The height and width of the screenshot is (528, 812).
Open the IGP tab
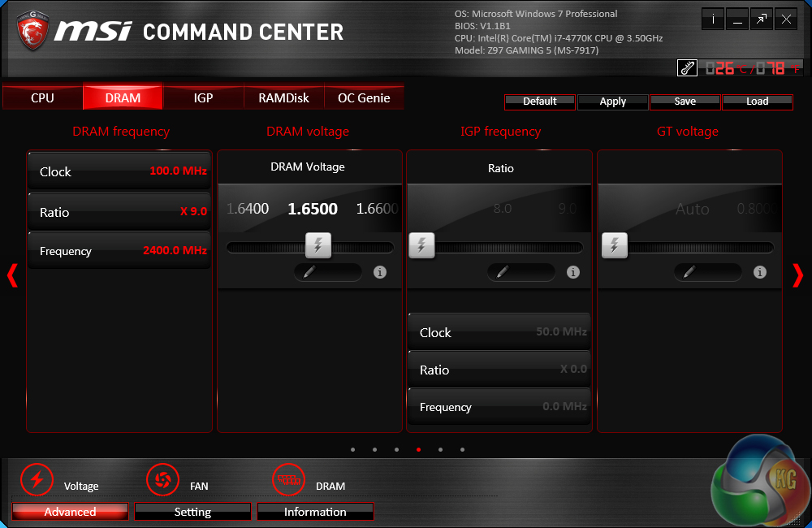click(x=203, y=98)
